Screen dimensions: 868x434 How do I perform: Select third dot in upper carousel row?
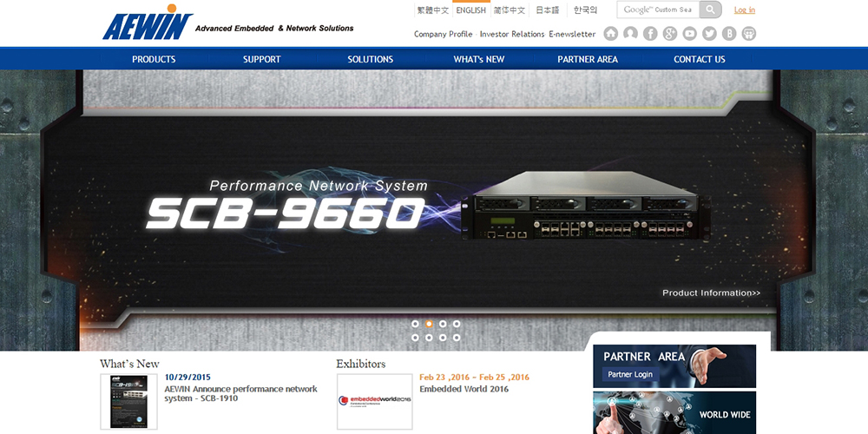click(443, 324)
